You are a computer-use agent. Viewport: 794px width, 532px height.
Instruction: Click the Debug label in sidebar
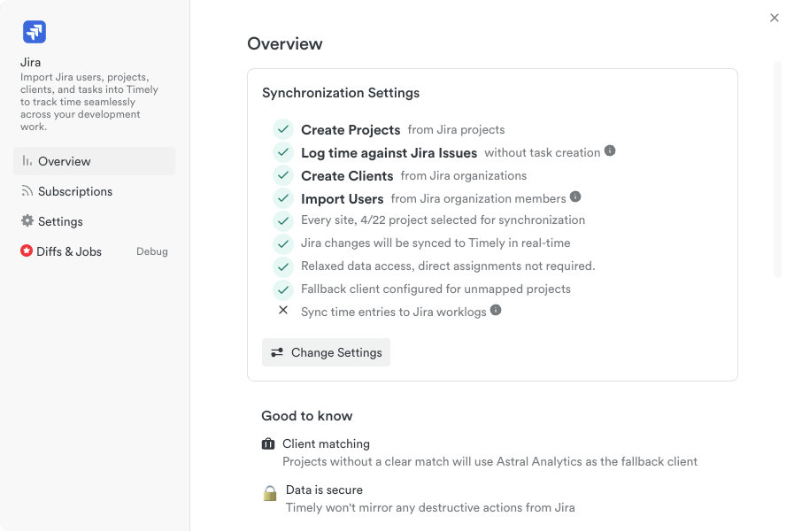point(152,251)
